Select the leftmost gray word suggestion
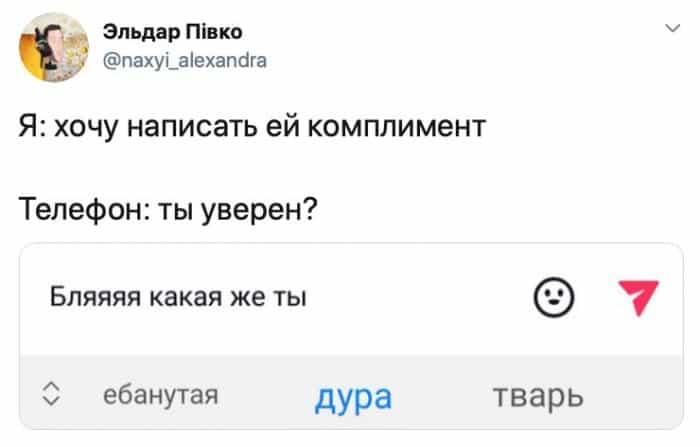This screenshot has height=447, width=700. (161, 395)
